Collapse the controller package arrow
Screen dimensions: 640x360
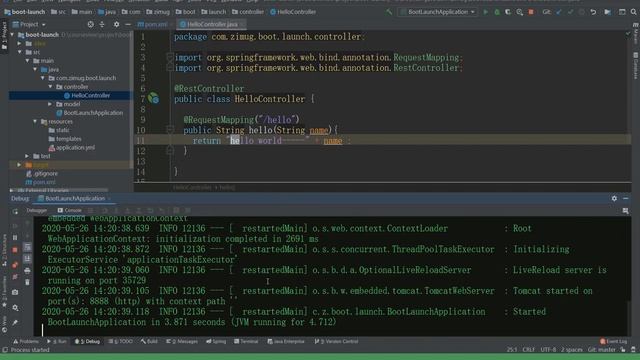(x=51, y=87)
